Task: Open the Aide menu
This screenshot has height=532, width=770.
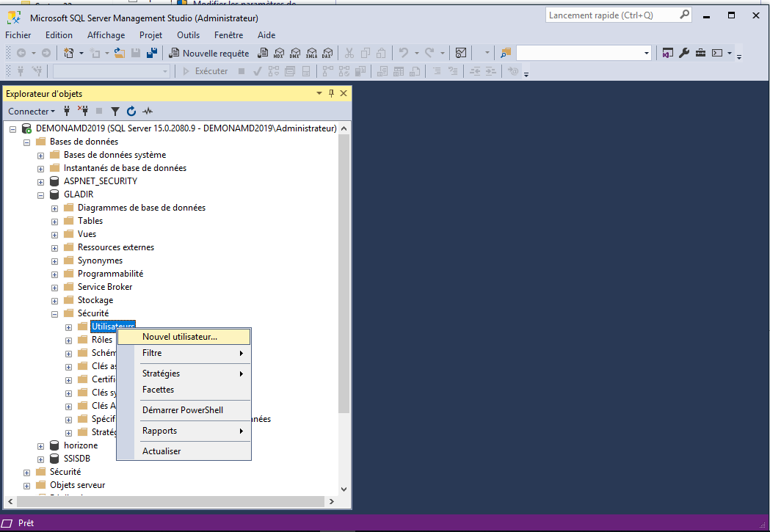Action: [266, 34]
